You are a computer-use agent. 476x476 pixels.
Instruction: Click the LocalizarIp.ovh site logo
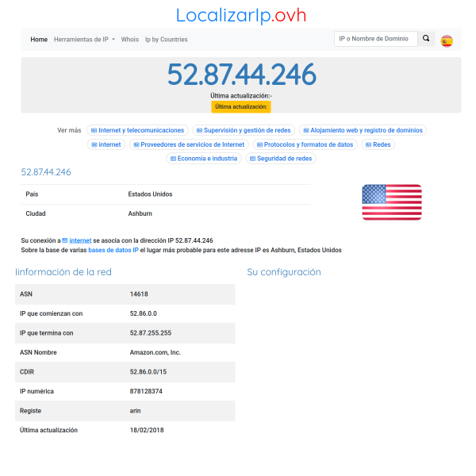click(x=241, y=15)
